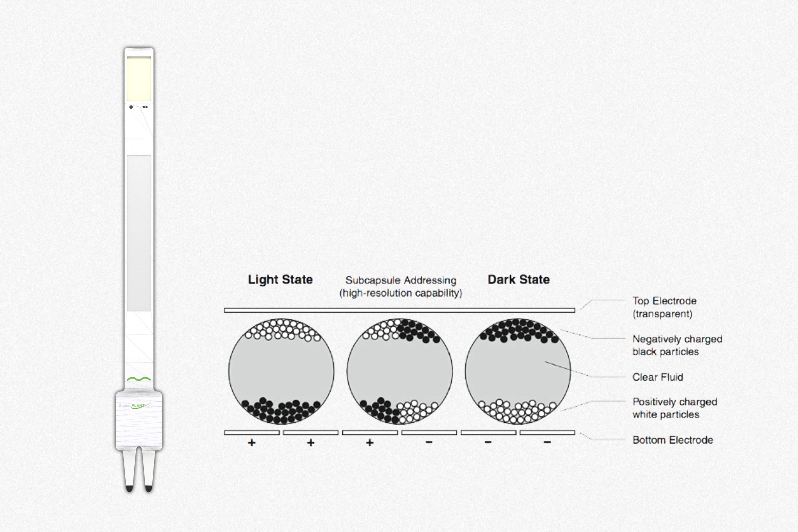Click the pair of small dots on device
798x532 pixels.
click(145, 107)
